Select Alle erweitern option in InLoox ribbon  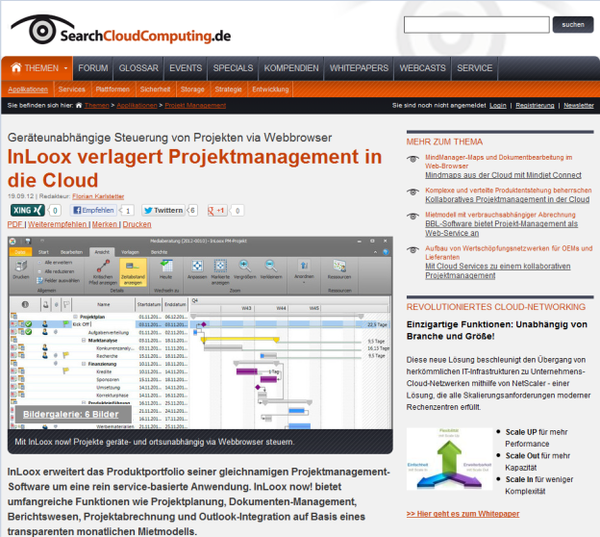point(55,263)
